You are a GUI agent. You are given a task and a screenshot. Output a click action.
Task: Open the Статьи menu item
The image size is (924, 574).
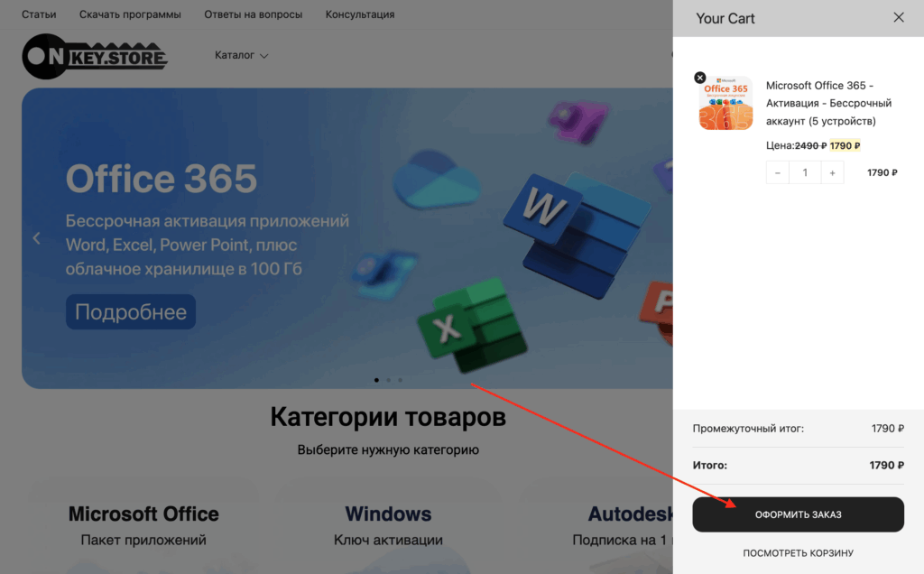39,14
